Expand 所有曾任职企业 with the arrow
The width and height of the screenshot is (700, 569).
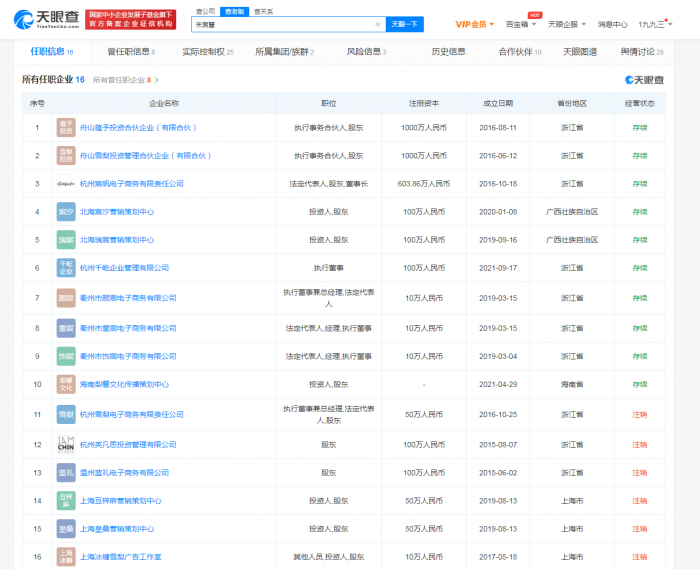[x=157, y=79]
